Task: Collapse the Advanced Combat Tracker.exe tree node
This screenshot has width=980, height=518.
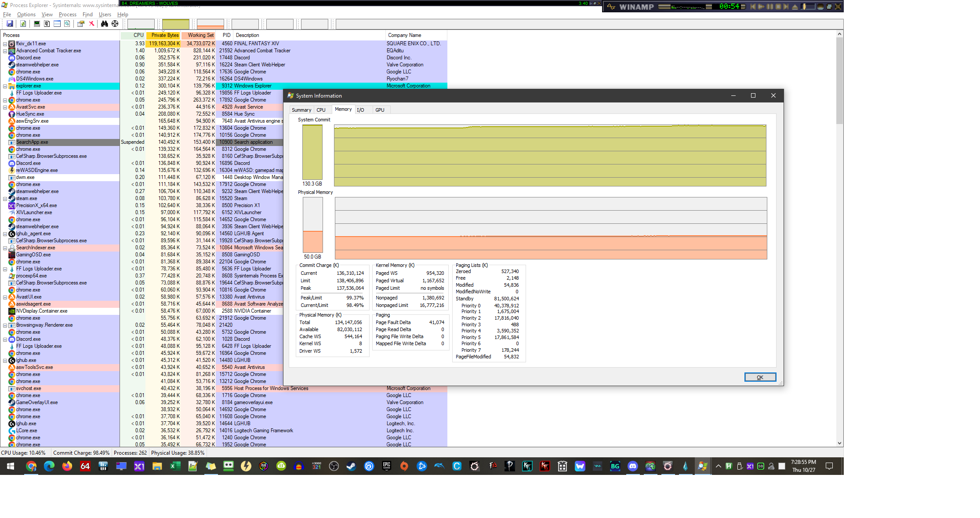Action: point(5,51)
